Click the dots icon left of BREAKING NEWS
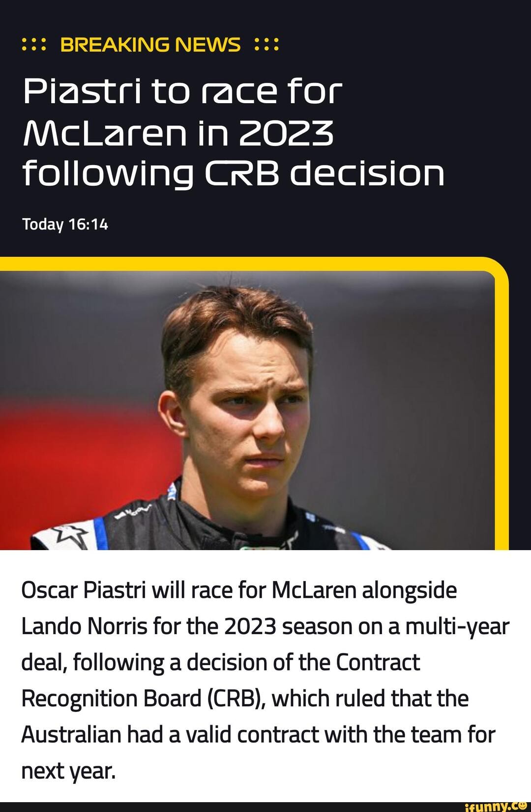 (34, 45)
